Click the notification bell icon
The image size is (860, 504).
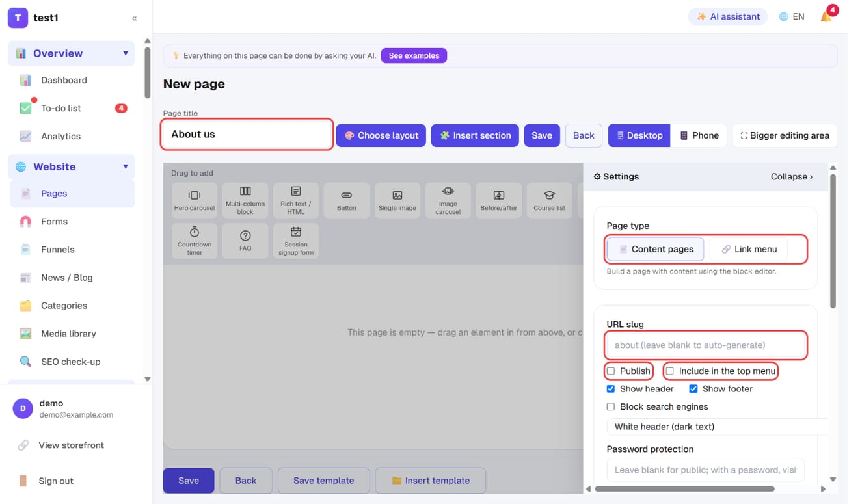(x=826, y=17)
